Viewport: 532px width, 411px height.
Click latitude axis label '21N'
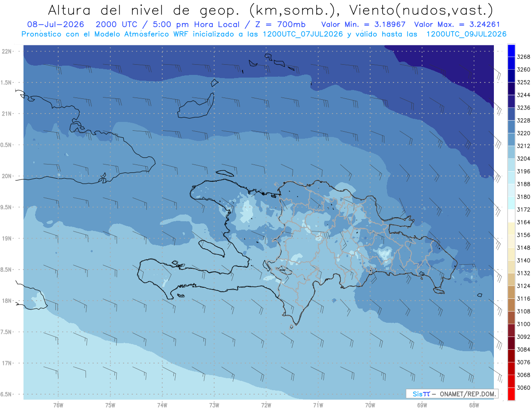tap(7, 114)
